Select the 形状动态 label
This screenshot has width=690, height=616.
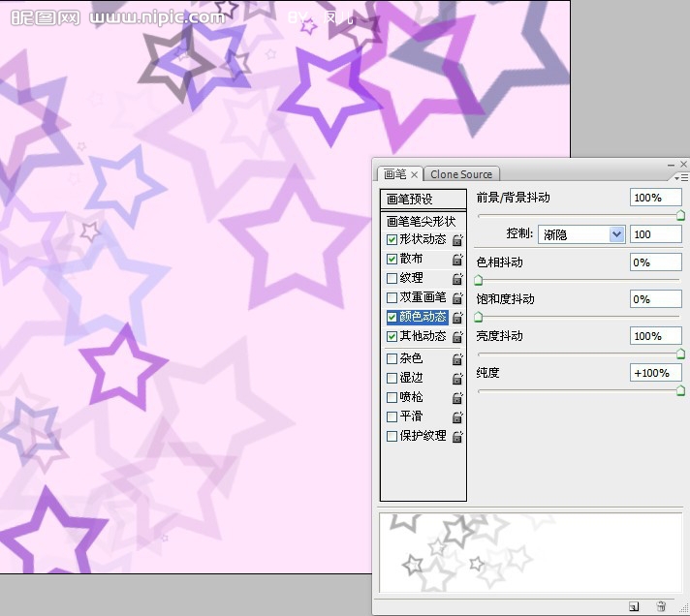423,239
